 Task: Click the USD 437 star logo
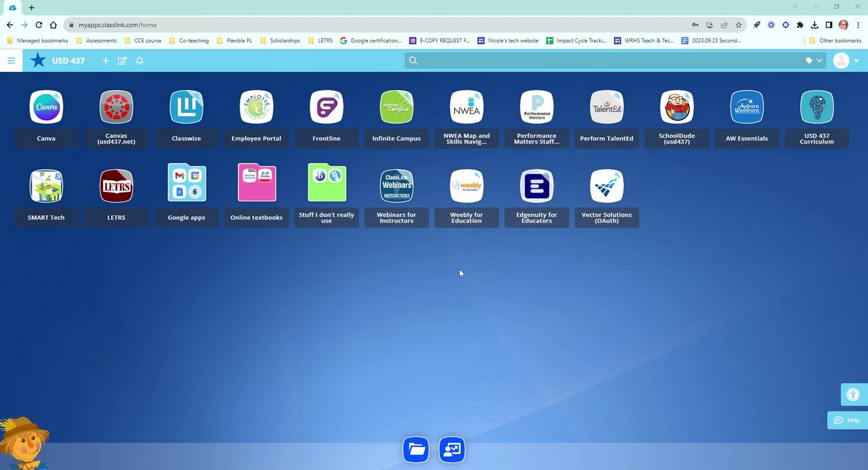tap(39, 61)
